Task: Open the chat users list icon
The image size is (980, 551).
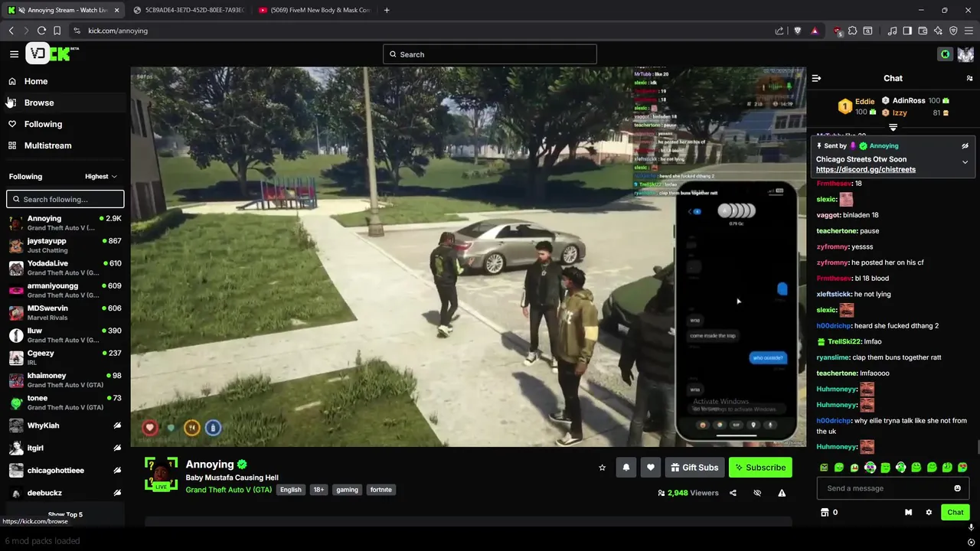Action: click(969, 78)
